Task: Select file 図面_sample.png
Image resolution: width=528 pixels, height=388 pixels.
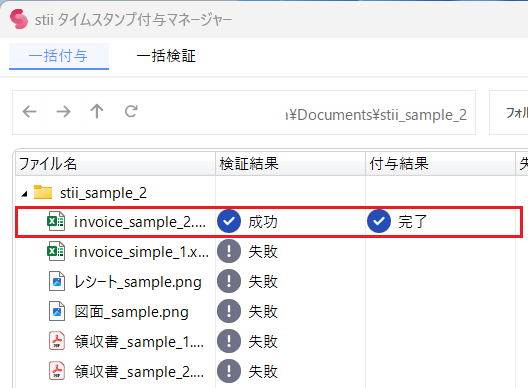Action: coord(131,312)
